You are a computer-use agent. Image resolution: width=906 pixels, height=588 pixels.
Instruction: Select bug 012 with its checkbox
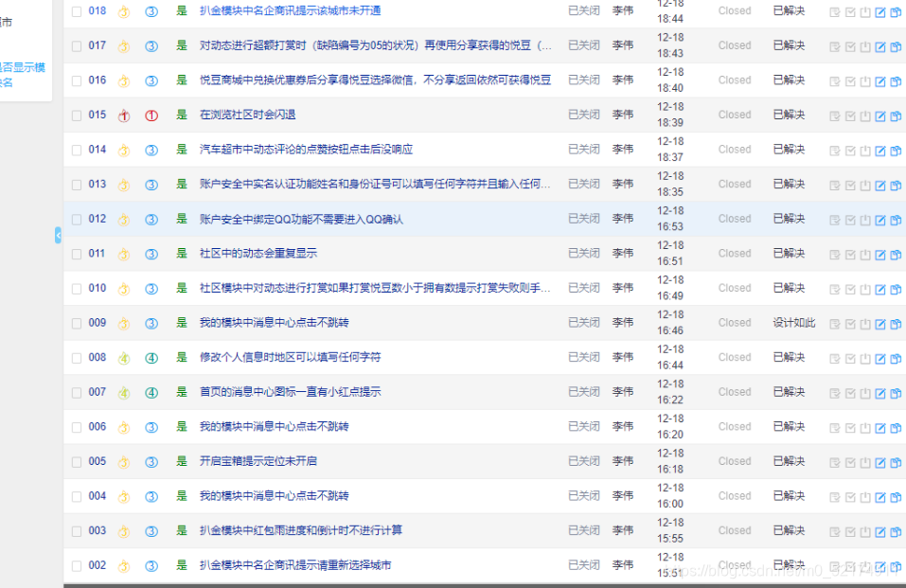pos(77,220)
